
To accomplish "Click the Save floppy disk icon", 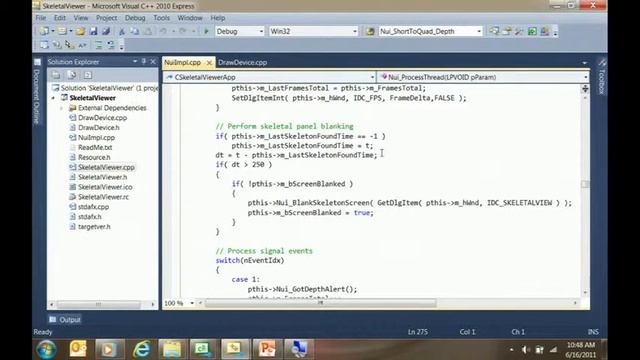I will coord(93,31).
